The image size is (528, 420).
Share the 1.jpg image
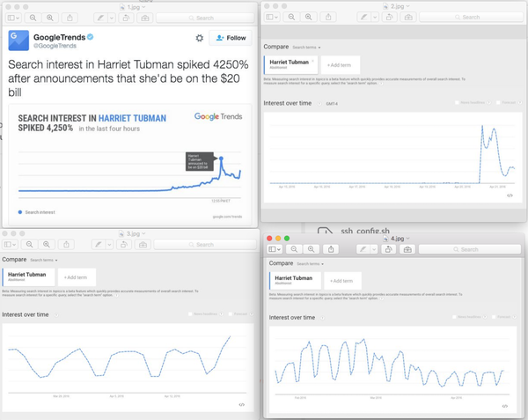point(70,18)
